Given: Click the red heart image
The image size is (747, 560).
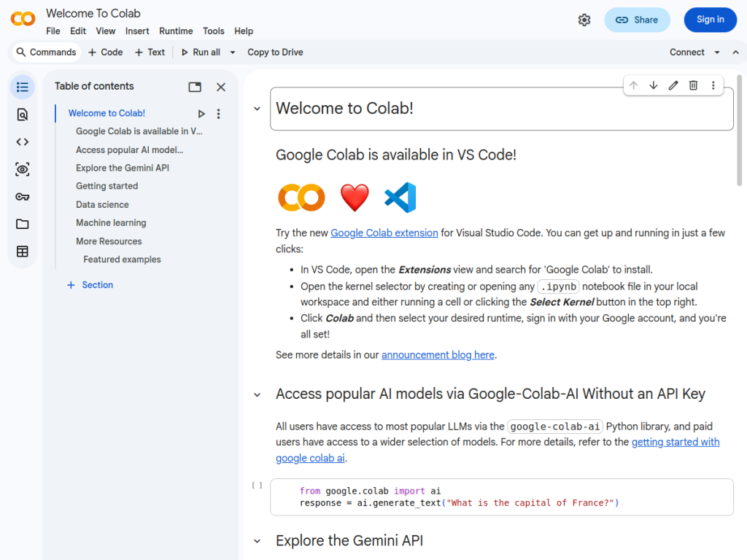Looking at the screenshot, I should (355, 198).
